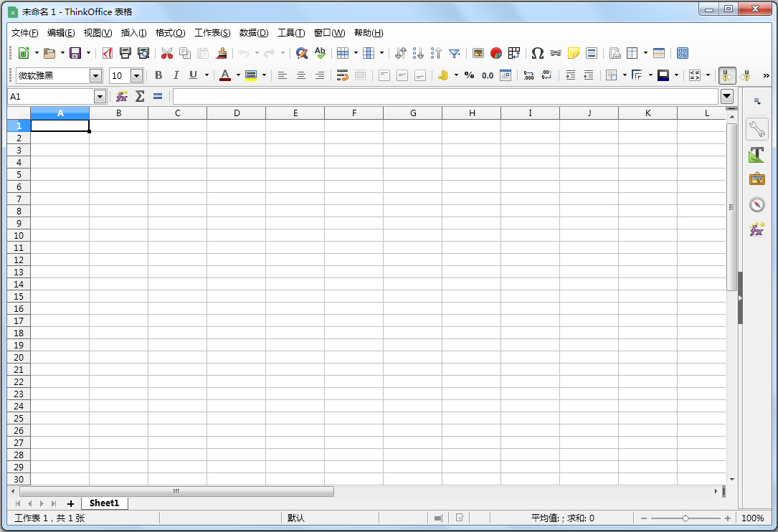Toggle Italic formatting
This screenshot has height=532, width=778.
176,75
